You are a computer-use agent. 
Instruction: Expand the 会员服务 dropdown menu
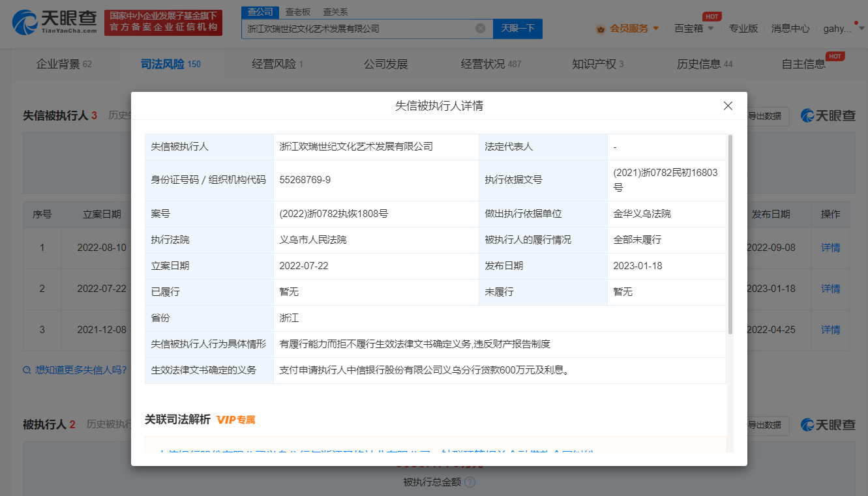point(655,29)
